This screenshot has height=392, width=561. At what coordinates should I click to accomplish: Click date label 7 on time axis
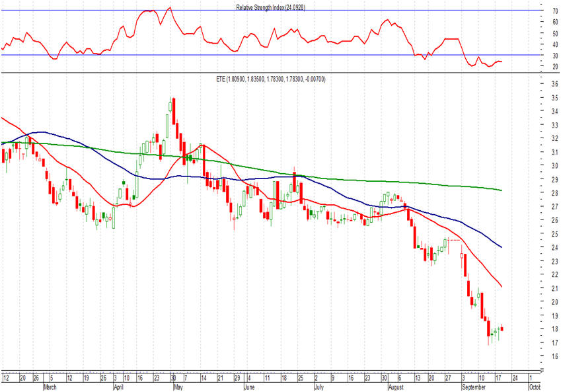(x=185, y=378)
